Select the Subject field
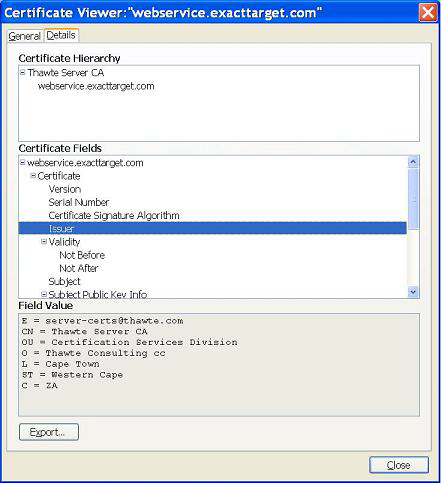441x483 pixels. pos(64,282)
